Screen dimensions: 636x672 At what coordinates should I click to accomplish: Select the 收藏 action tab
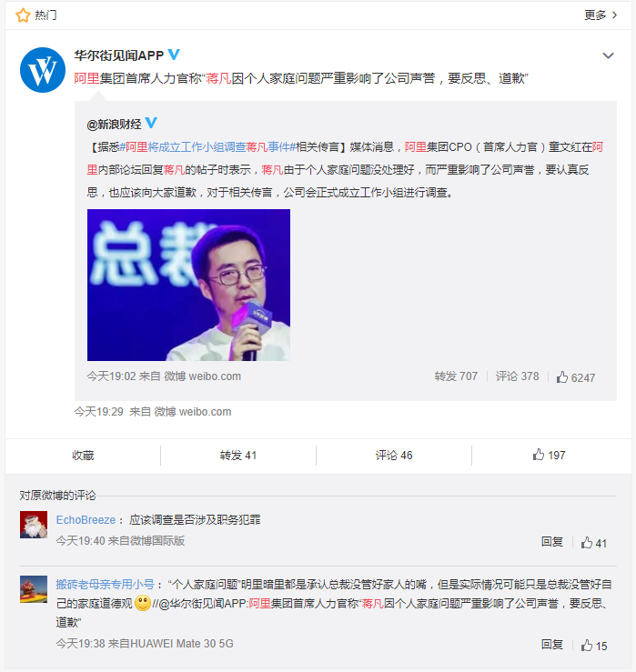(x=83, y=456)
